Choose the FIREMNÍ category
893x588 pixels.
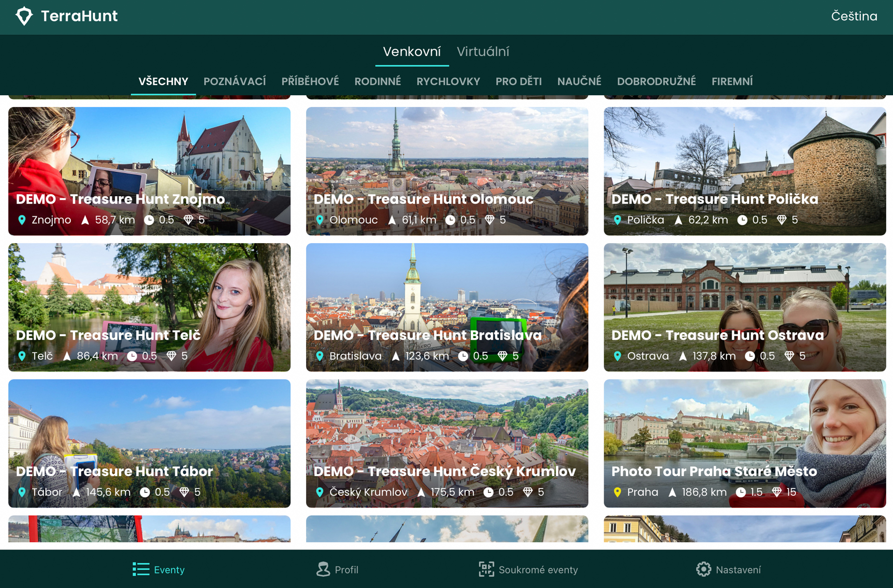tap(732, 81)
